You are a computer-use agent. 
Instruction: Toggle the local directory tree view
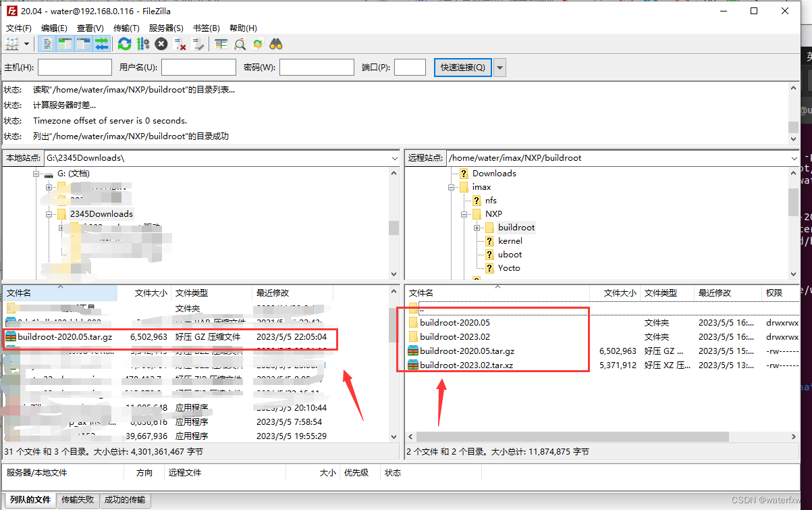click(65, 44)
